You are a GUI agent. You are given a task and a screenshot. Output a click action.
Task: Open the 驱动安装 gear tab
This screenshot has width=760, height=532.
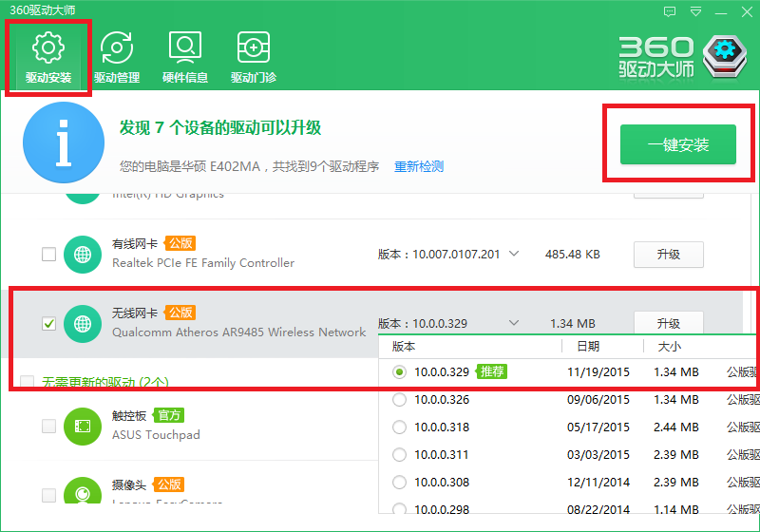(48, 57)
